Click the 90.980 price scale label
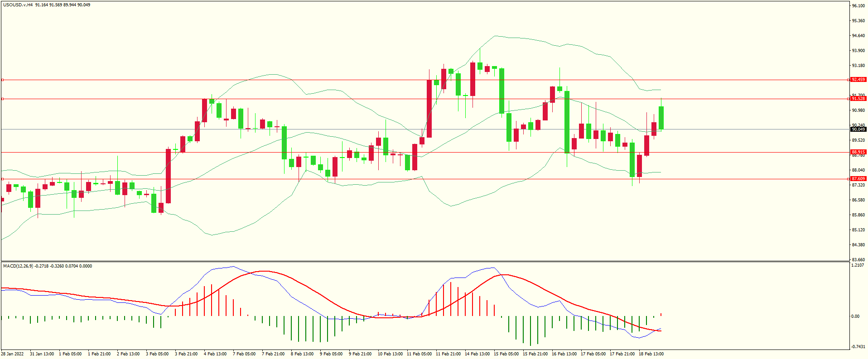 pyautogui.click(x=858, y=110)
